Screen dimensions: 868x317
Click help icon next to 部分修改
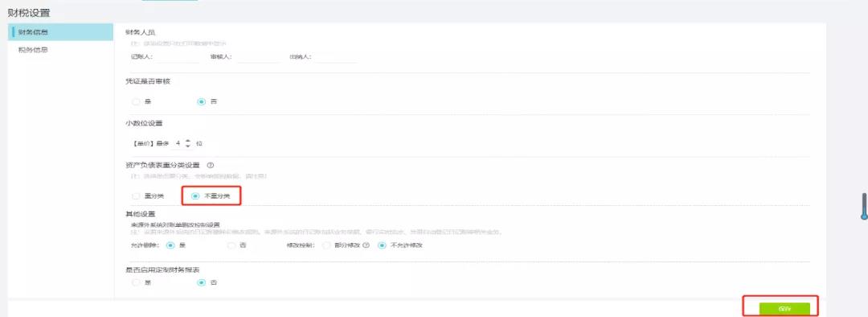366,245
